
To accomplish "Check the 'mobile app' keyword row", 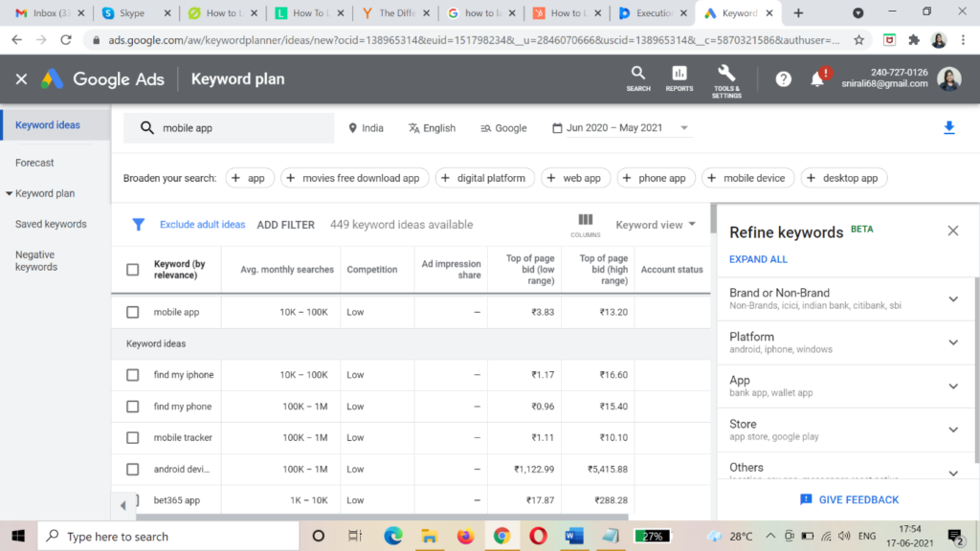I will tap(132, 312).
